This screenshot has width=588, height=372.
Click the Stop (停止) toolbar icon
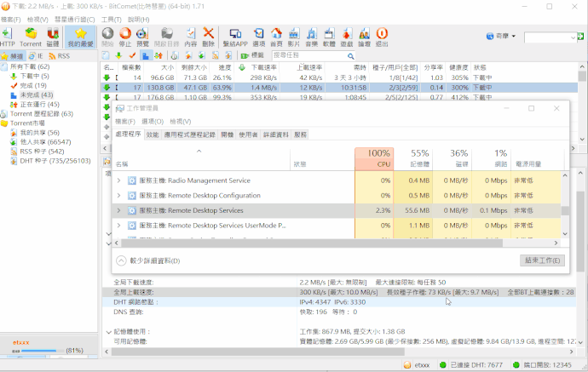pos(125,37)
